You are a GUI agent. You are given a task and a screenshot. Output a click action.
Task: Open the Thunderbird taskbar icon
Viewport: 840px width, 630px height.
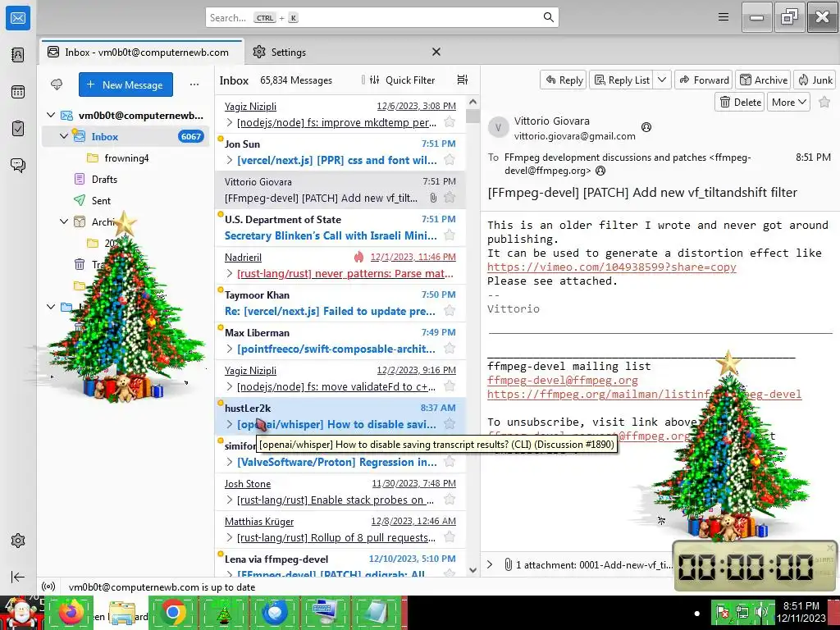(275, 612)
